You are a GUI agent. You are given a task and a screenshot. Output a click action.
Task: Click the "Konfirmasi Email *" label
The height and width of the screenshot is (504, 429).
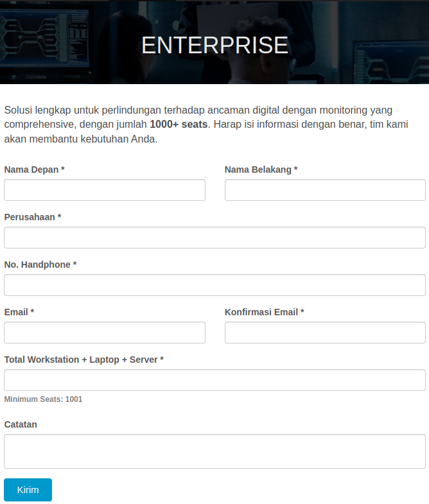(265, 312)
